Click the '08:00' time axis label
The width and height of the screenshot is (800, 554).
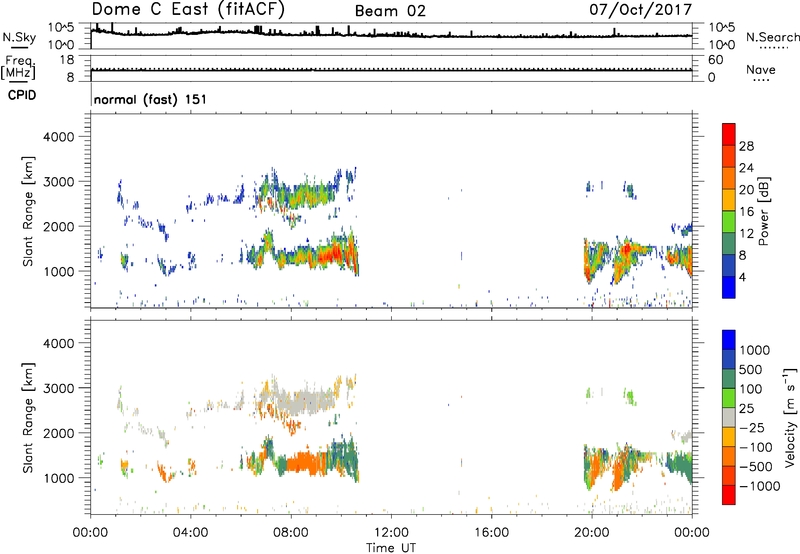point(291,533)
